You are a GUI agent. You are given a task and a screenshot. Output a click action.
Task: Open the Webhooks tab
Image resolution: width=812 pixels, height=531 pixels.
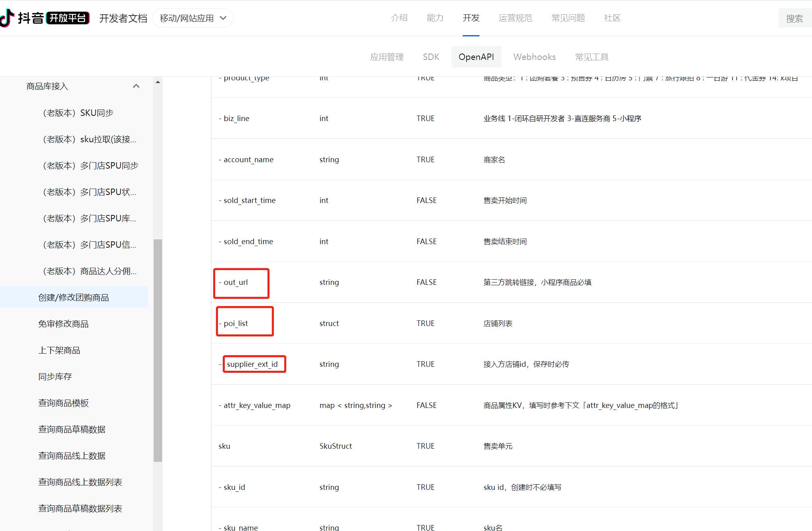pos(534,57)
